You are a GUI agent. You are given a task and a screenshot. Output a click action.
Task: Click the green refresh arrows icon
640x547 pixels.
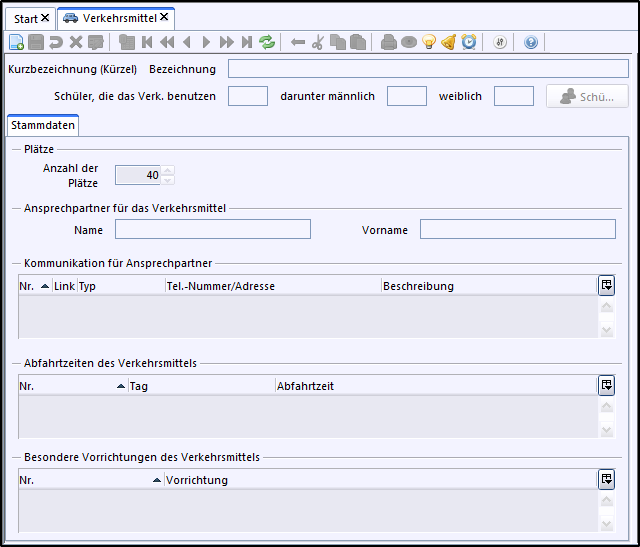(x=267, y=42)
